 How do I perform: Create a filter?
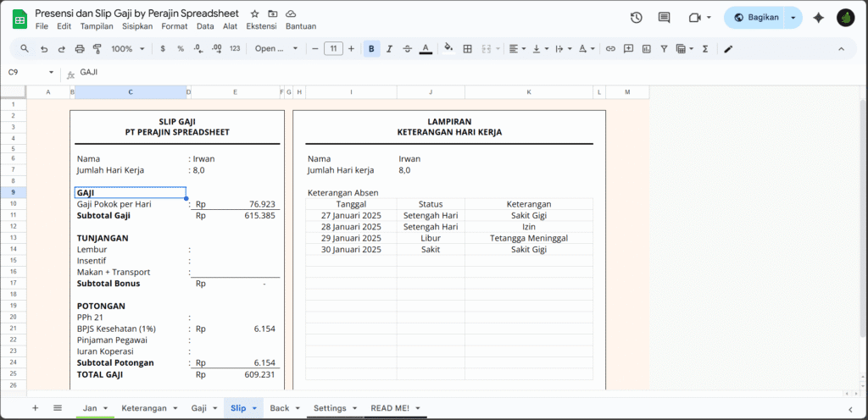click(x=664, y=48)
